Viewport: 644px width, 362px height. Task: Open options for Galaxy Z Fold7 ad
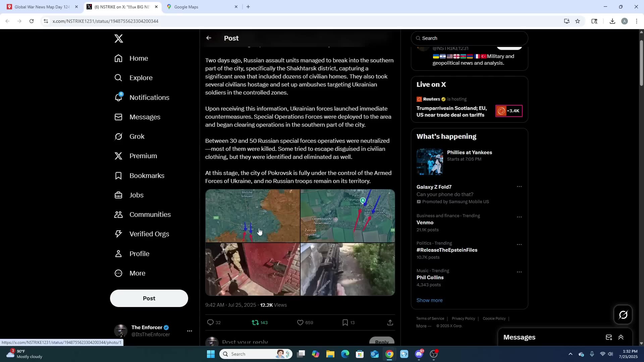pos(519,187)
